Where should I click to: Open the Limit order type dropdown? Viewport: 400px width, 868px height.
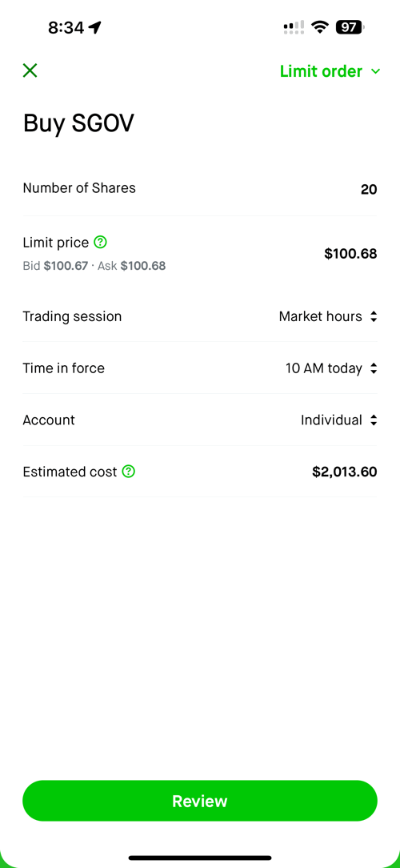[x=330, y=71]
